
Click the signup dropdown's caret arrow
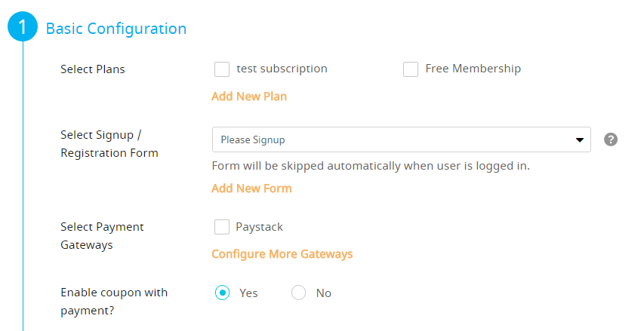click(580, 139)
